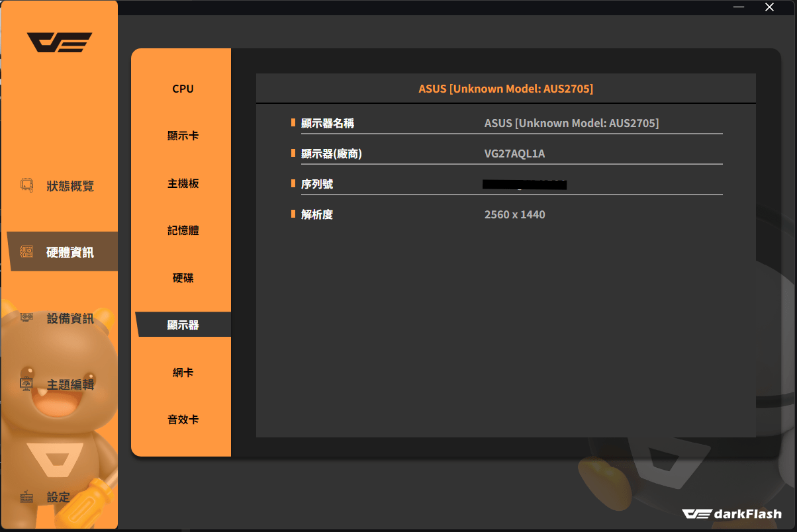
Task: Click the redacted serial number value
Action: coord(524,184)
